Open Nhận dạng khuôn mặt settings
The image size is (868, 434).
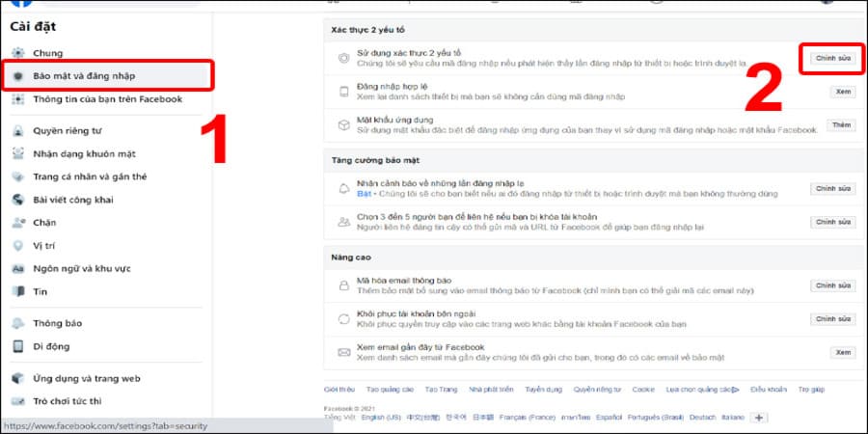pos(84,154)
